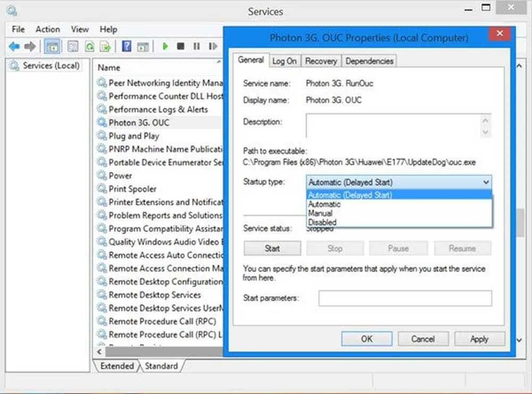Start the service with the green play icon
532x394 pixels.
pyautogui.click(x=165, y=46)
